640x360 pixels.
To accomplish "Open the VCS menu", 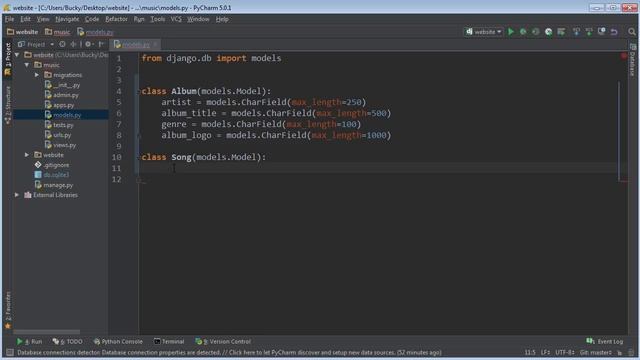I will 176,19.
